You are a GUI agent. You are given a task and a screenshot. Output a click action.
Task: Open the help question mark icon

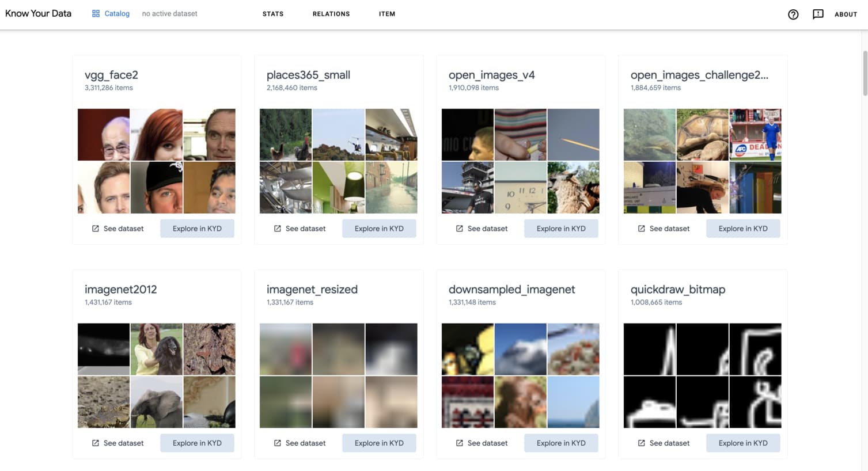click(x=793, y=14)
